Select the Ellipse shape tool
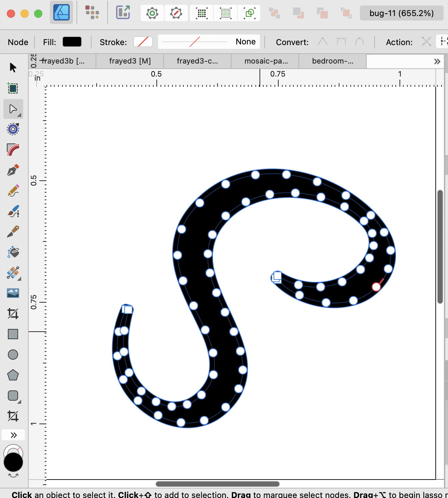 [x=13, y=355]
